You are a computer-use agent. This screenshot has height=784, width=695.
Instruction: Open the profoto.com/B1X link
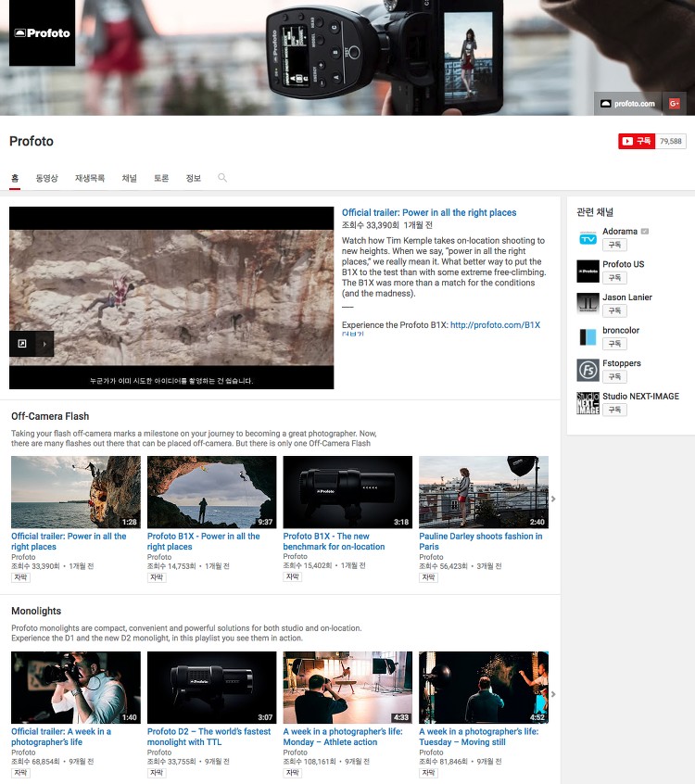point(495,325)
